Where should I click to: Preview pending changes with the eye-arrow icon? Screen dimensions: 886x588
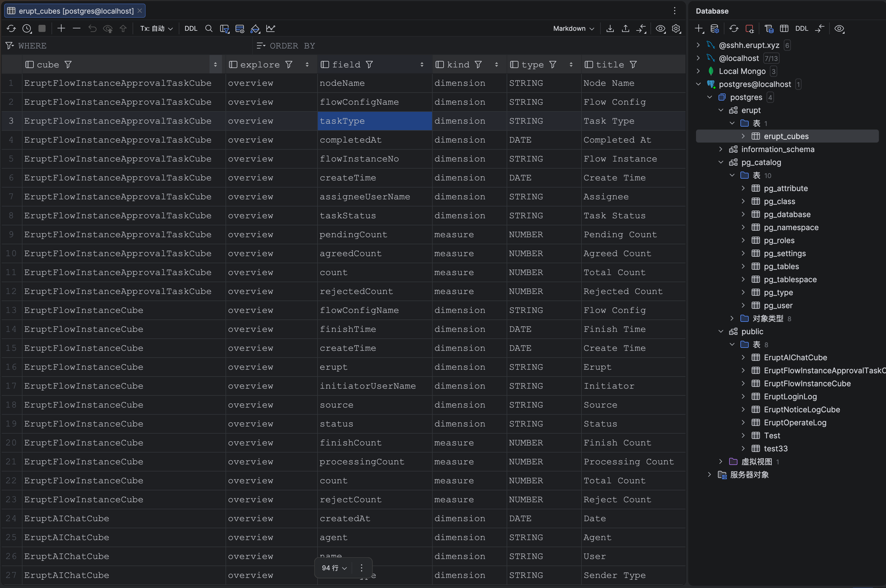108,28
